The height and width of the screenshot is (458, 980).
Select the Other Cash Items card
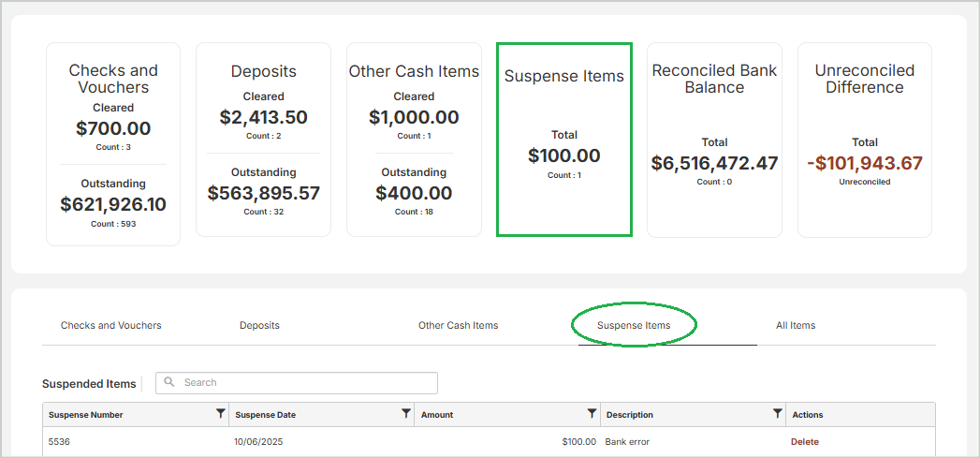(x=414, y=140)
